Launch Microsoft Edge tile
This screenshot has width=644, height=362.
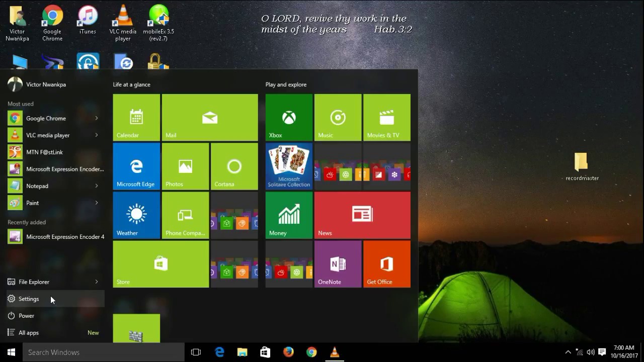click(x=136, y=166)
